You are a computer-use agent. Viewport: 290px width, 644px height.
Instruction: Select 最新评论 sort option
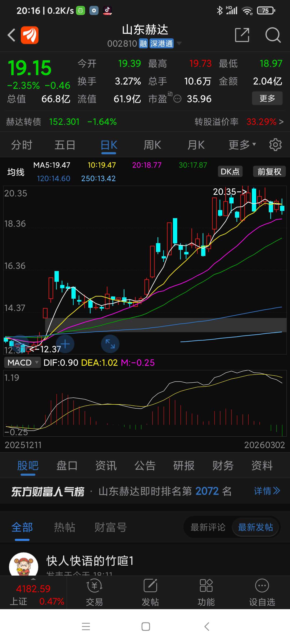pyautogui.click(x=208, y=527)
